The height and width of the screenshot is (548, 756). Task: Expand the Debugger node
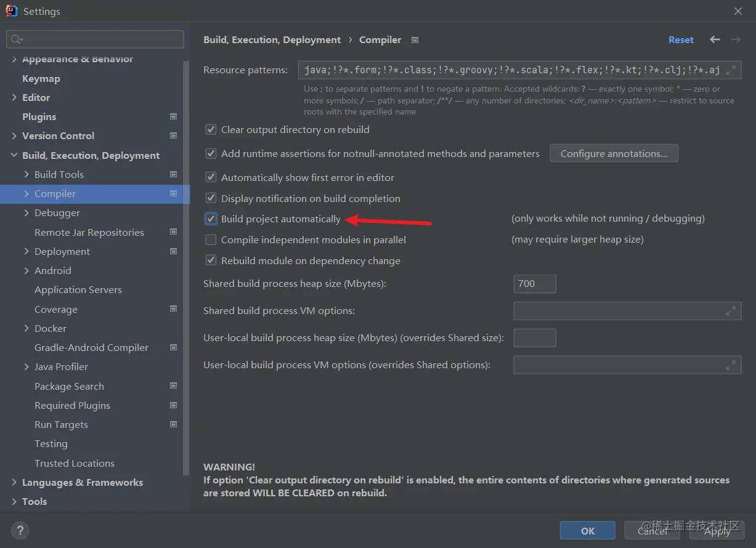(x=26, y=212)
